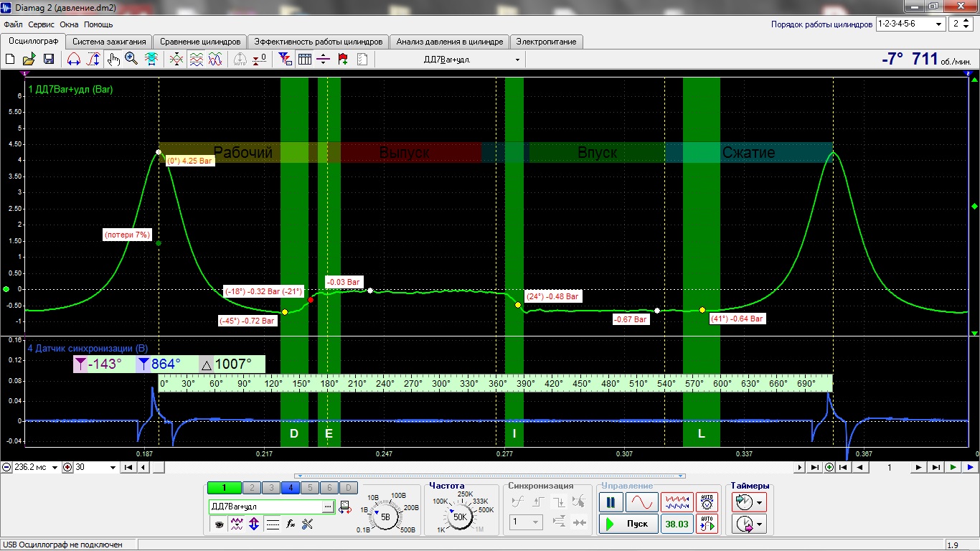Toggle channel 4 blue button
980x551 pixels.
[x=291, y=488]
